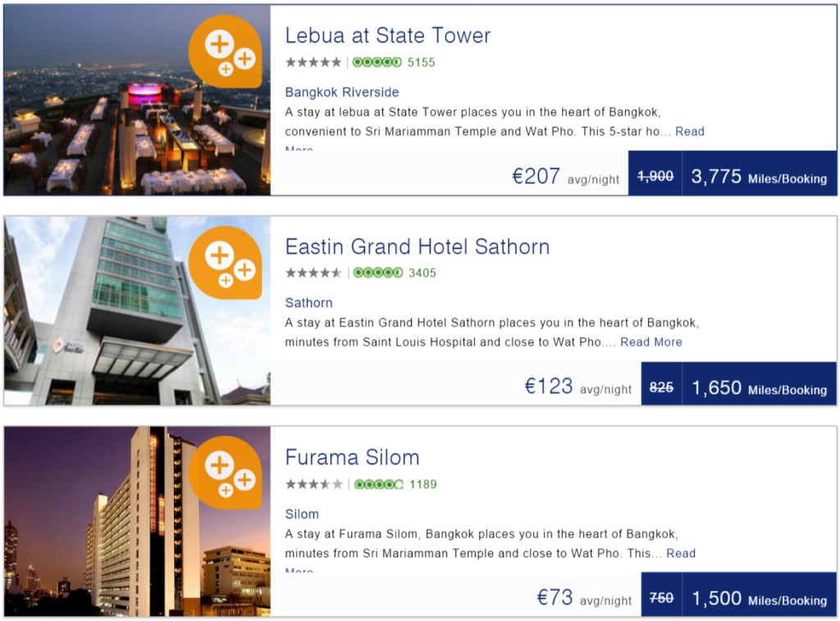
Task: Open Lebua's 5155 TripAdvisor reviews rating
Action: pyautogui.click(x=394, y=62)
